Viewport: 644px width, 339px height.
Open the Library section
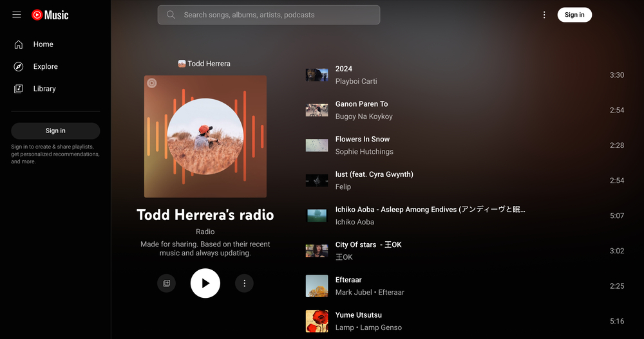[x=44, y=89]
